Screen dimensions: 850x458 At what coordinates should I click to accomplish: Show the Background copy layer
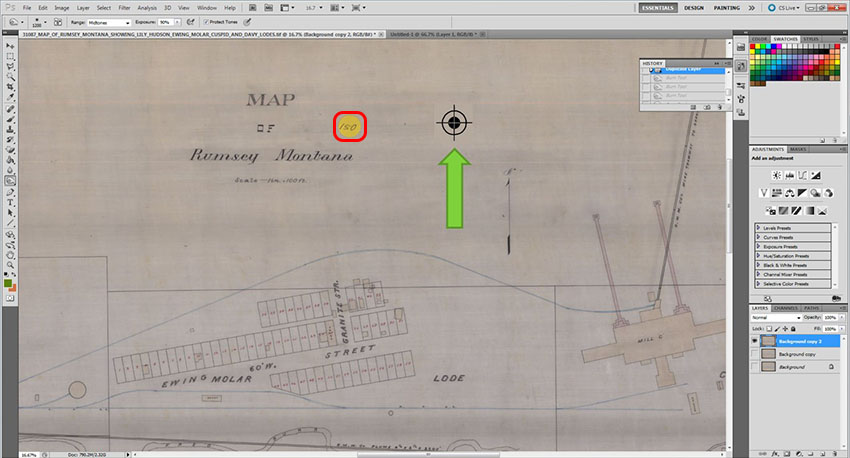[756, 354]
